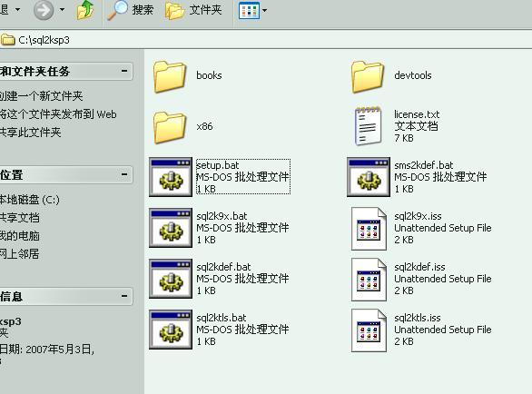Collapse the 详细信息 panel
Image resolution: width=532 pixels, height=394 pixels.
(124, 296)
